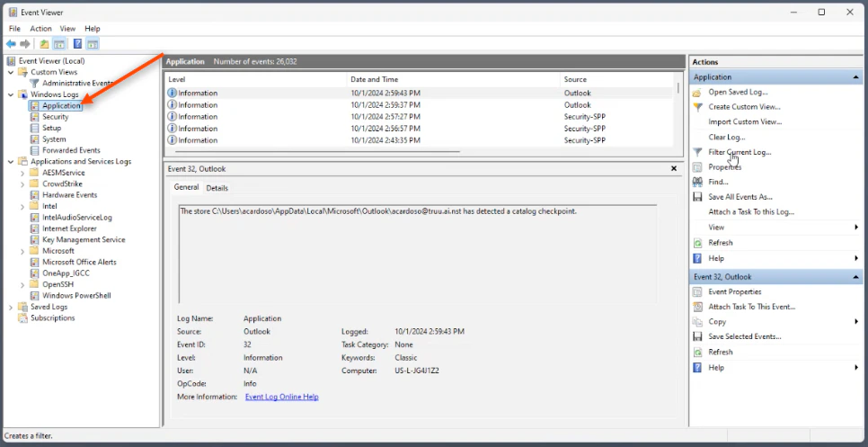Open the File menu
868x447 pixels.
15,28
